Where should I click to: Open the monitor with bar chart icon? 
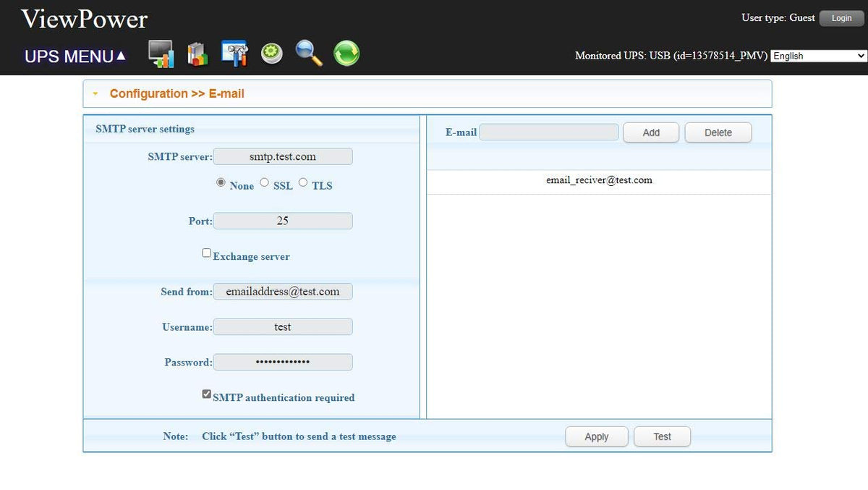coord(161,54)
